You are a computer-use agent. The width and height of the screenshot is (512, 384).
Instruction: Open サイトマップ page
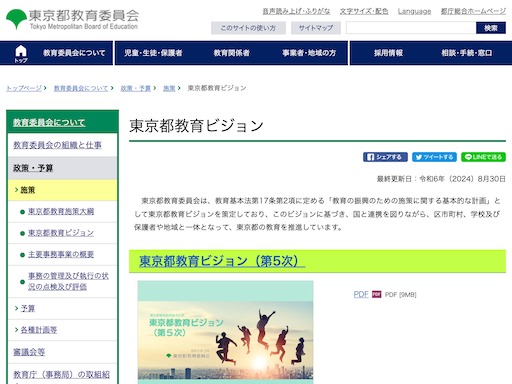(316, 28)
